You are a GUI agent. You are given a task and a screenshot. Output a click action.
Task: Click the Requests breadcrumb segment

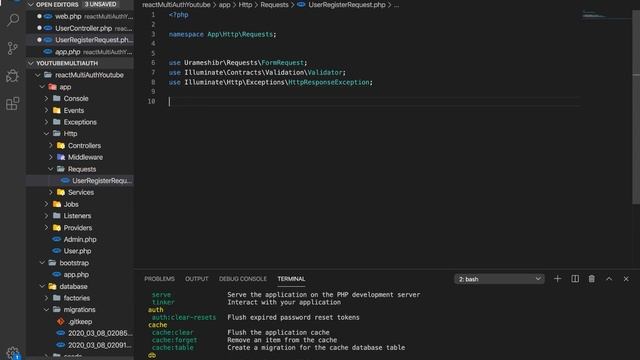(274, 5)
